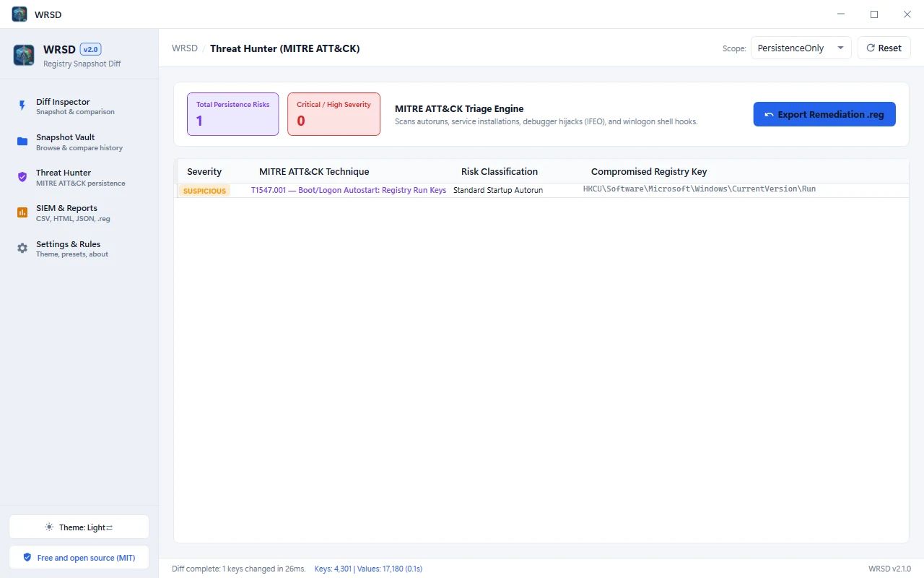Viewport: 924px width, 578px height.
Task: Click the Critical / High Severity card
Action: tap(334, 114)
